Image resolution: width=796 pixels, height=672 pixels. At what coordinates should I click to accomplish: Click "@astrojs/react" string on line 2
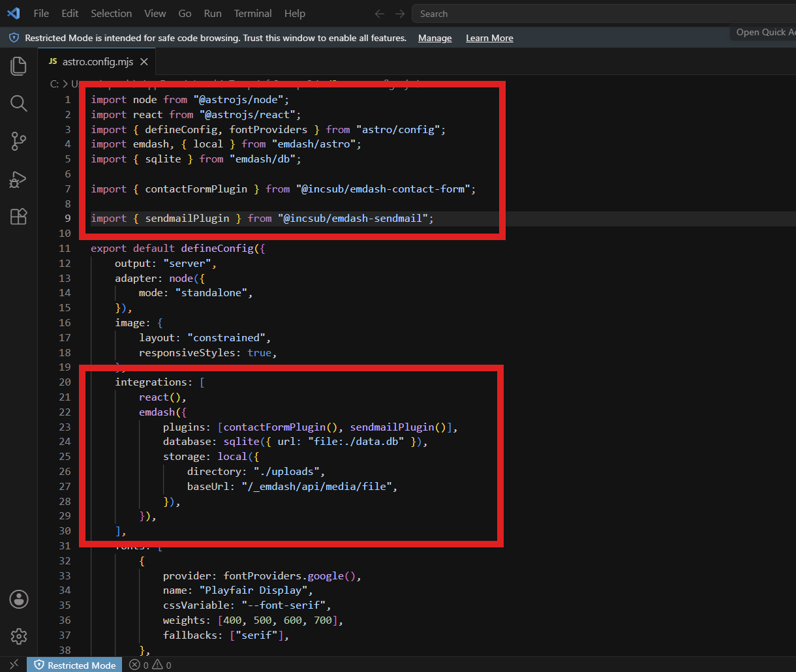[x=247, y=114]
